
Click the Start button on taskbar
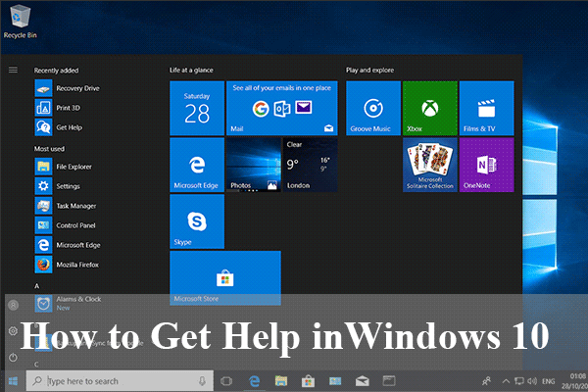pyautogui.click(x=14, y=380)
